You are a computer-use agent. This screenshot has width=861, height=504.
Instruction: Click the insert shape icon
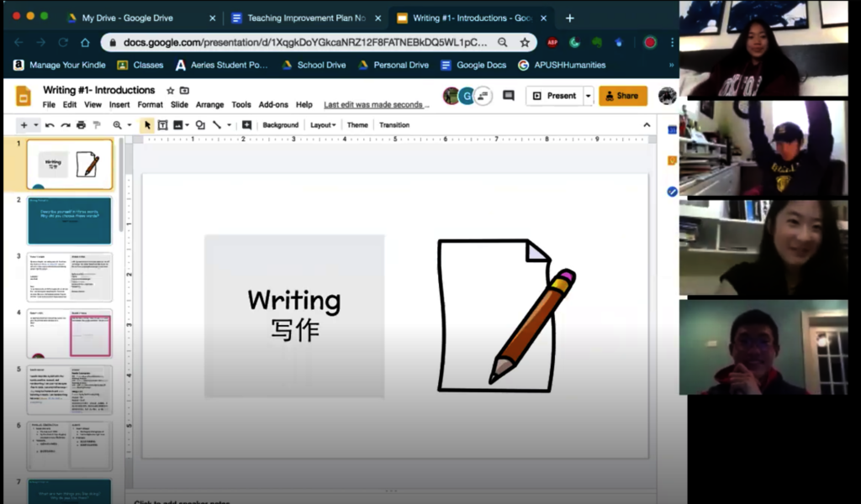point(200,125)
